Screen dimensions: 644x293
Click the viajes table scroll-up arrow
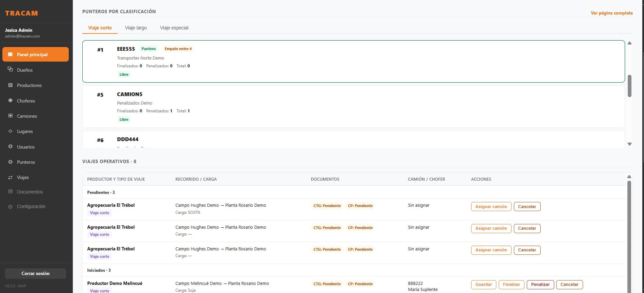(629, 177)
